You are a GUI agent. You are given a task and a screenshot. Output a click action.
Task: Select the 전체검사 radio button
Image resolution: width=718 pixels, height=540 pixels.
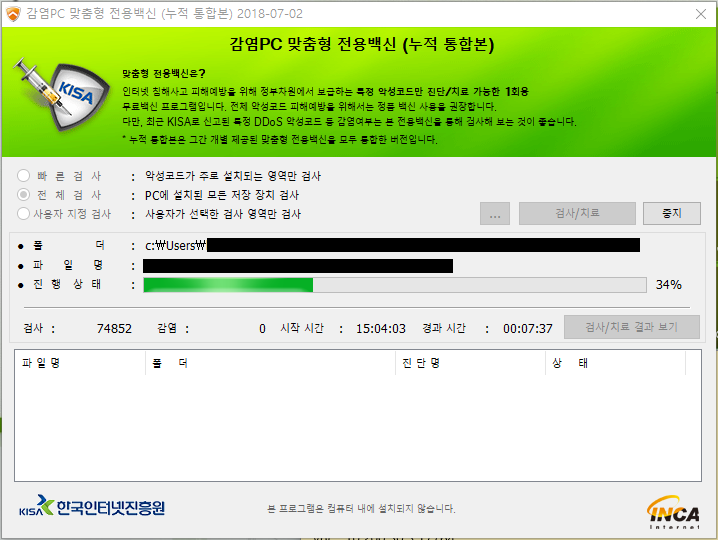tap(23, 195)
